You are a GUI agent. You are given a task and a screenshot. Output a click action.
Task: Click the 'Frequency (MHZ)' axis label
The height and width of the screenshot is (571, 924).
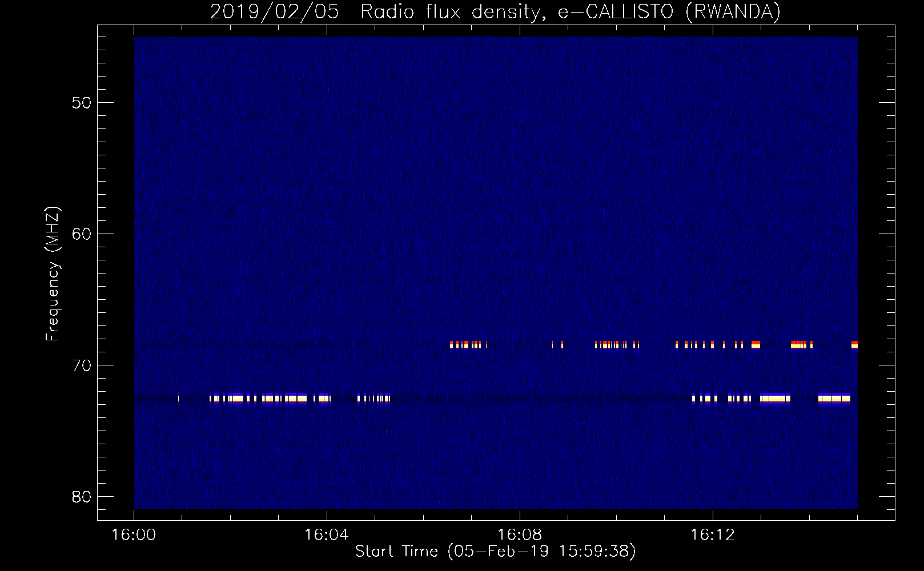click(x=53, y=274)
